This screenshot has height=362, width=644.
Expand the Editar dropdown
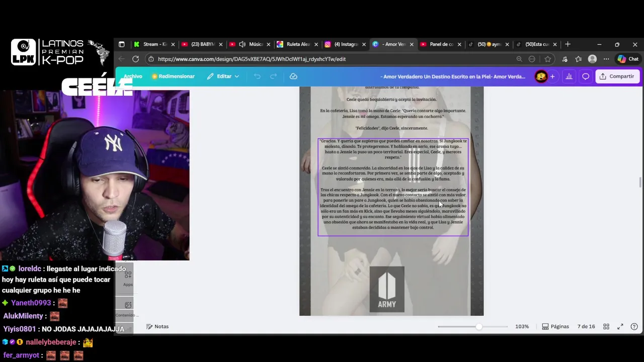pos(223,76)
